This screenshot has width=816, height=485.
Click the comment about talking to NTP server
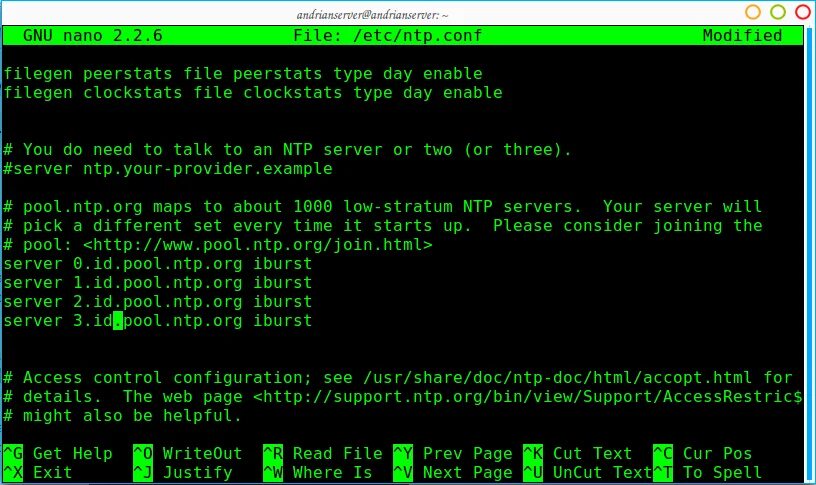point(287,150)
